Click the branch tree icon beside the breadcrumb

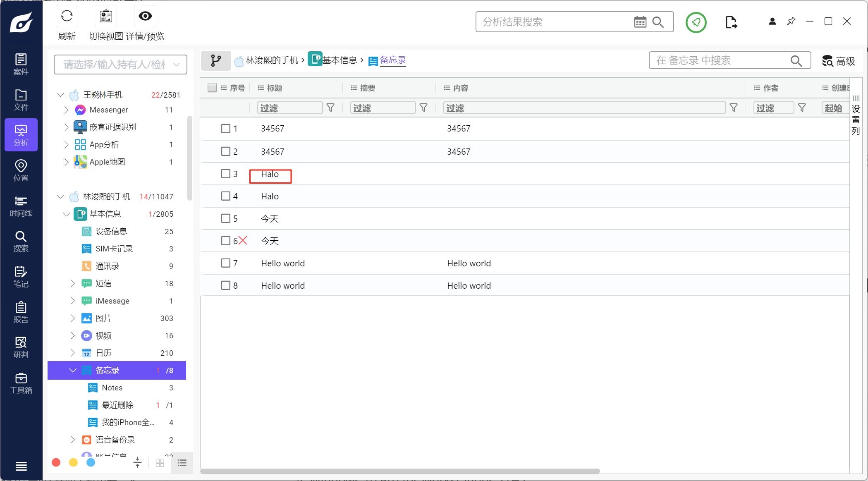click(215, 61)
